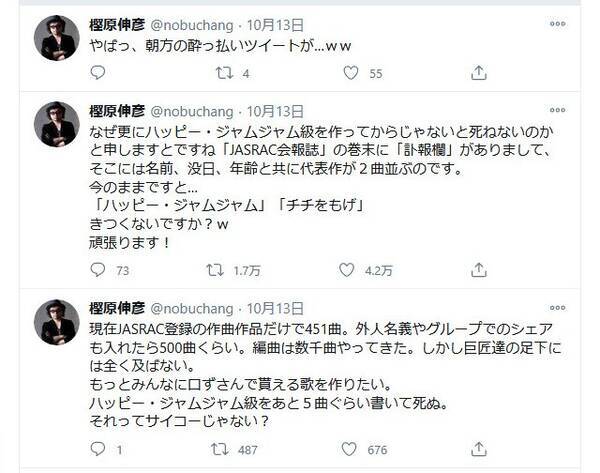
Task: Open 樫原伸彦's profile name on first tweet
Action: coord(116,24)
